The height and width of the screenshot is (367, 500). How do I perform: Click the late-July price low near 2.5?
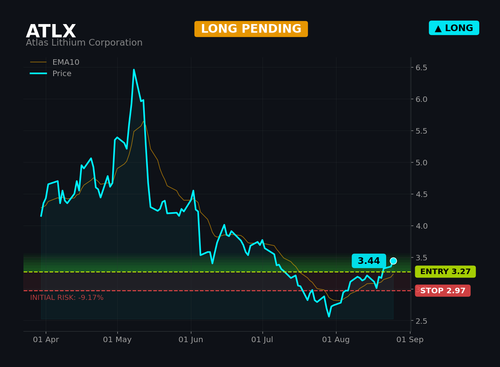click(329, 316)
